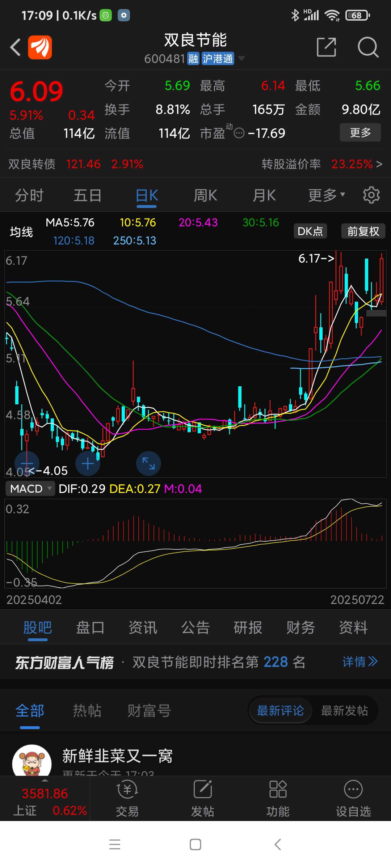Image resolution: width=391 pixels, height=868 pixels.
Task: Zoom in the K-line chart with plus
Action: [x=88, y=463]
